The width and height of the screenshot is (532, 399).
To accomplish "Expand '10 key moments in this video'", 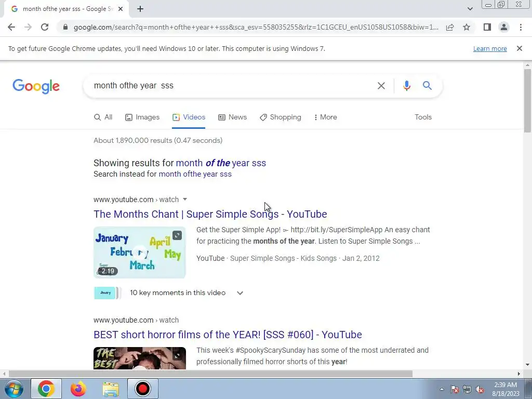I will (187, 293).
